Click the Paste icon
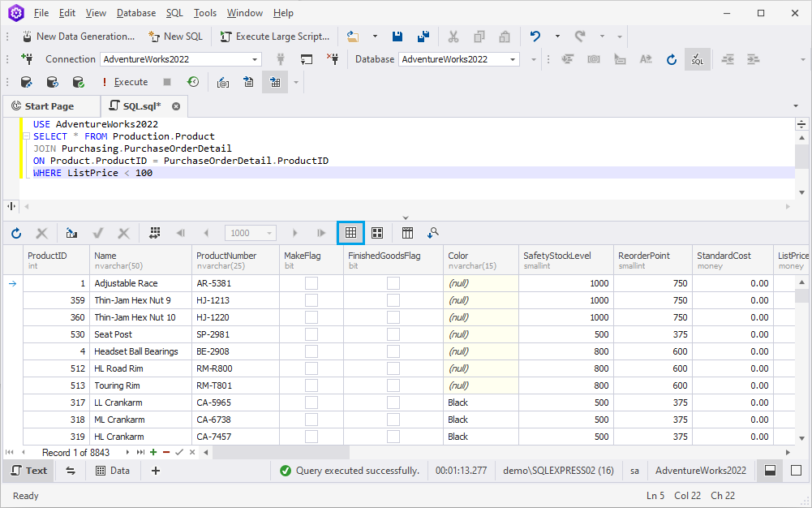Screen dimensions: 812x508 pos(505,37)
